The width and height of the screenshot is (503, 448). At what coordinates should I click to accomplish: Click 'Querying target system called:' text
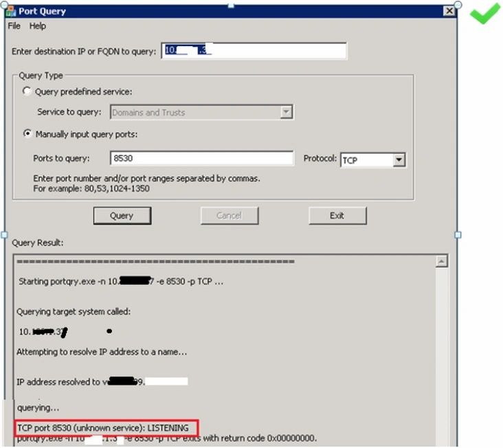click(x=74, y=311)
